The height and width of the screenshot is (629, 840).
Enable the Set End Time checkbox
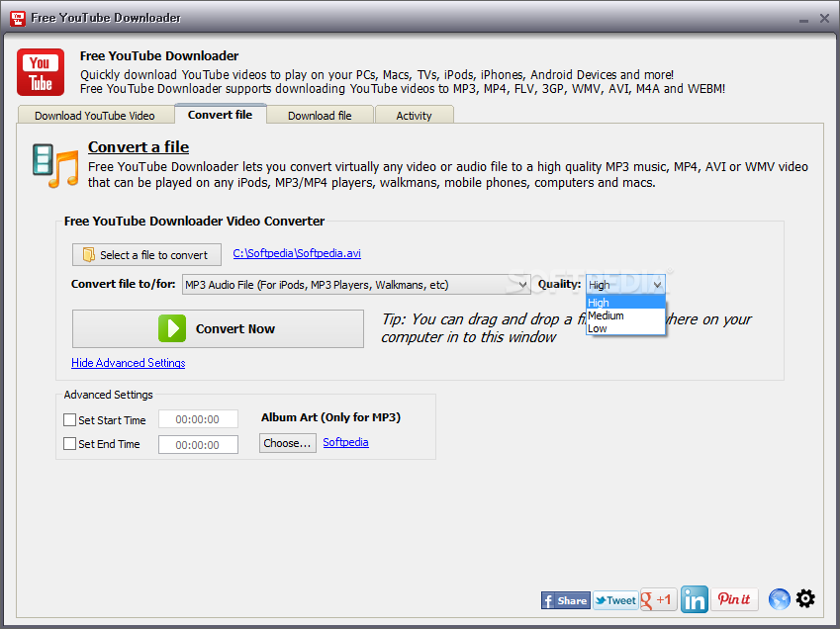coord(69,444)
